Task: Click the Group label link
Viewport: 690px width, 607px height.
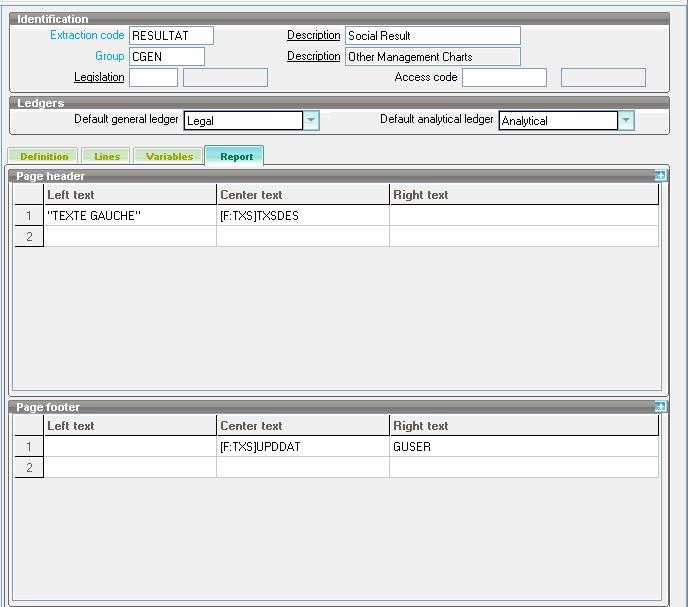Action: [x=109, y=56]
